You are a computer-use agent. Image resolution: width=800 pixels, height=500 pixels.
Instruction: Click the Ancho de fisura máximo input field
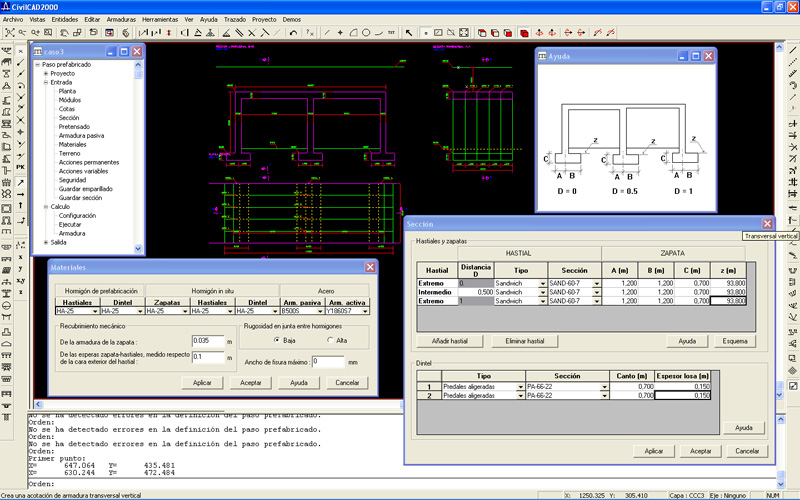(327, 361)
